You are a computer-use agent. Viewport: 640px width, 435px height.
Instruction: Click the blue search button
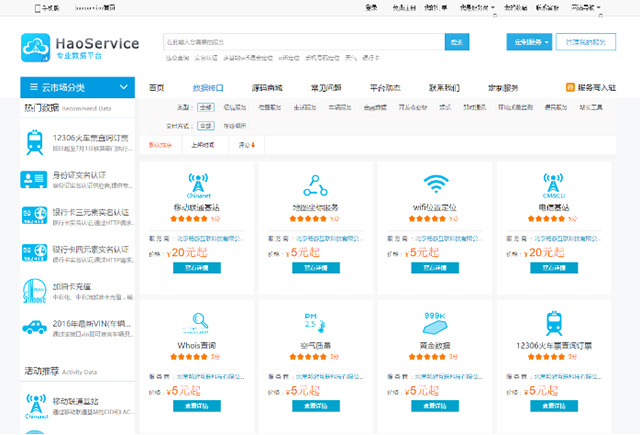click(458, 42)
